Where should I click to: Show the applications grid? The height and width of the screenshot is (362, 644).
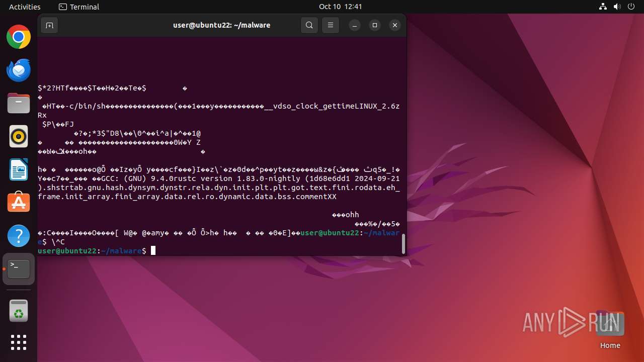19,342
